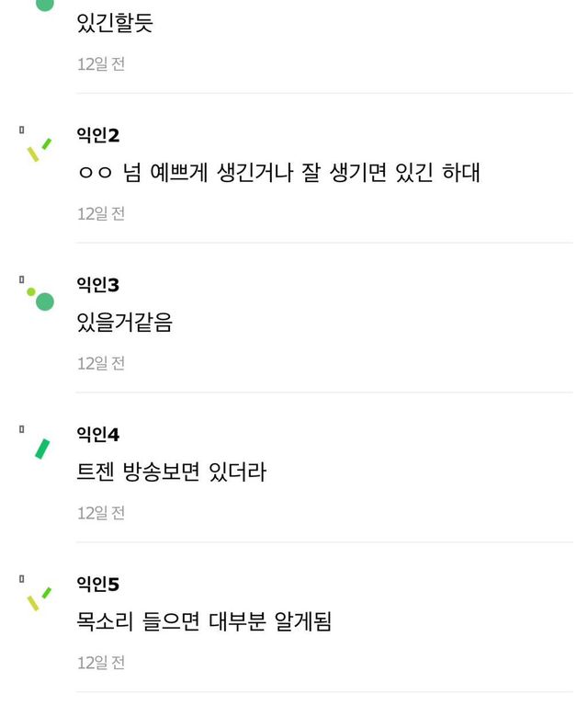The height and width of the screenshot is (705, 588).
Task: Click the "12일 전" timestamp under 익인5's comment
Action: pos(101,663)
